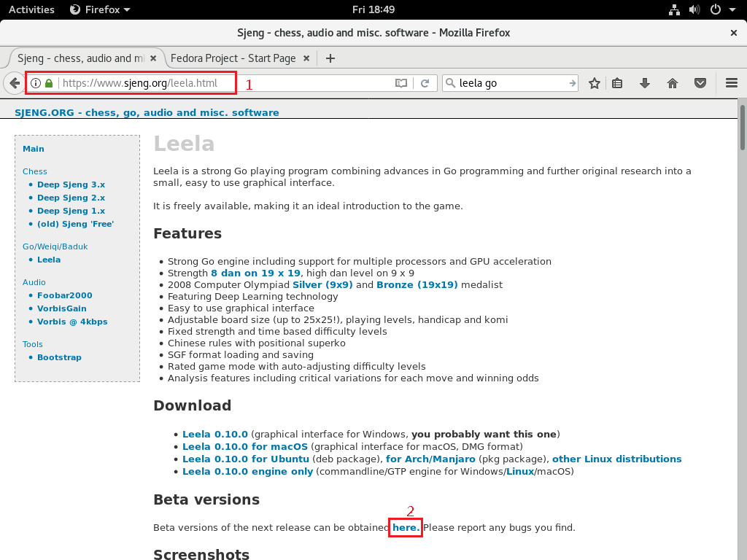The height and width of the screenshot is (560, 747).
Task: Open the network status icon in top bar
Action: 674,9
